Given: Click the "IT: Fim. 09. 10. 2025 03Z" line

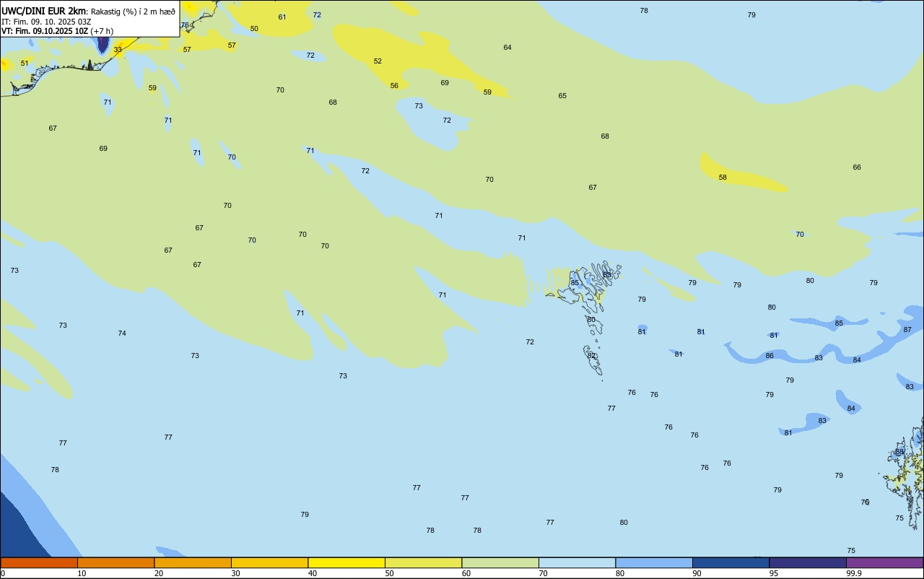Looking at the screenshot, I should coord(46,22).
